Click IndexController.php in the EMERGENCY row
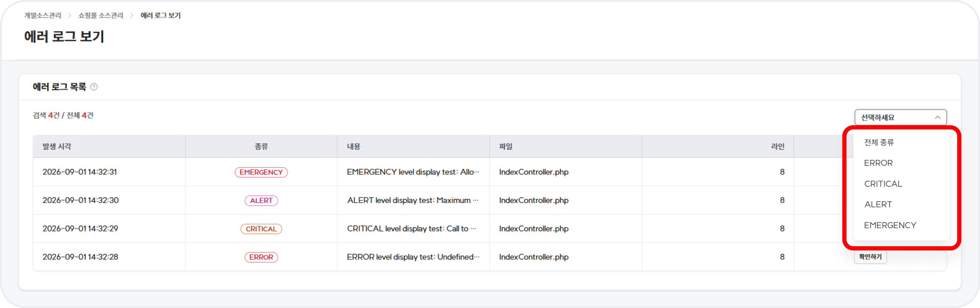Screen dimensions: 980x308 pyautogui.click(x=534, y=172)
